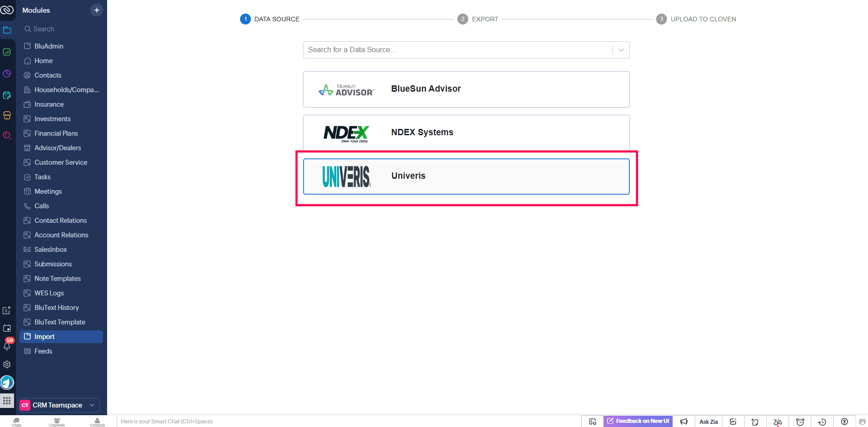Open Contacts in the bottom chat bar
Screen dimensions: 868x427
97,422
